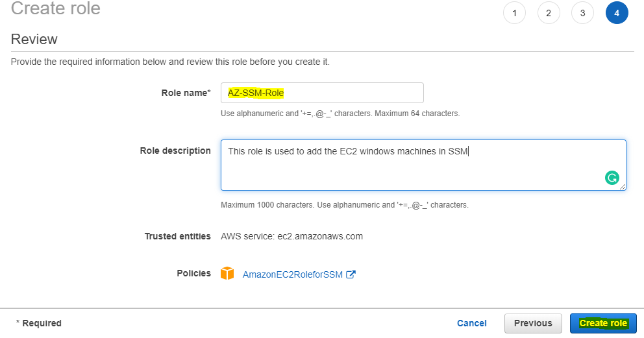Click the Create role button
Screen dimensions: 644x338
[x=603, y=323]
